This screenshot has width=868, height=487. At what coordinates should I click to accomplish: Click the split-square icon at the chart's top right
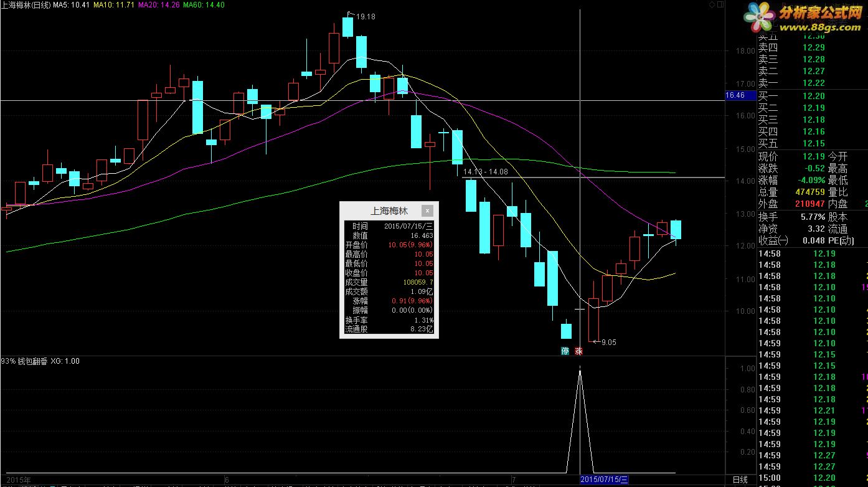(x=721, y=4)
